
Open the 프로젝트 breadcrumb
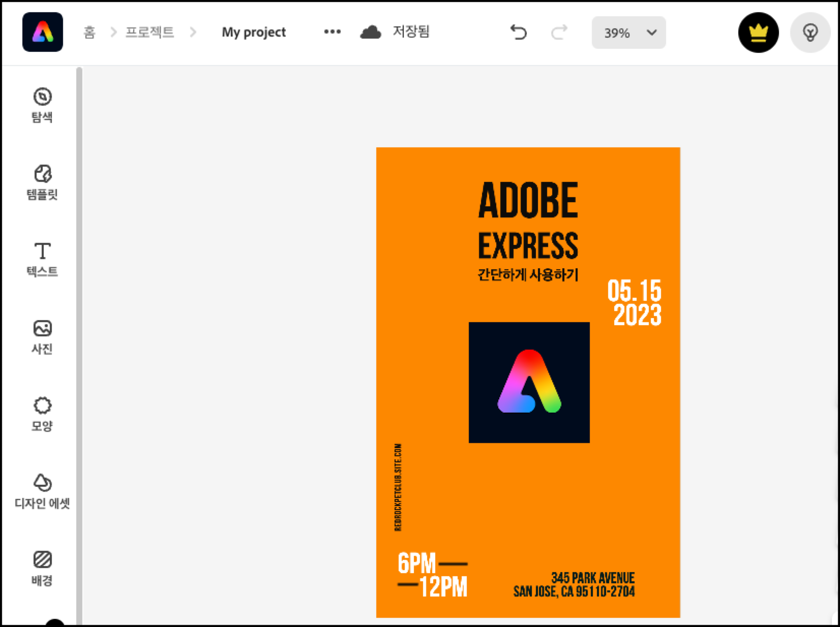(150, 32)
